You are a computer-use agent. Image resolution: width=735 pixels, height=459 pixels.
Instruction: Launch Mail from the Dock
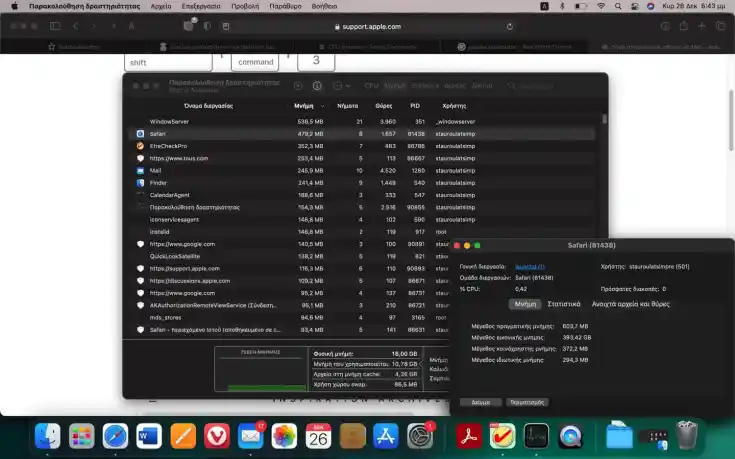pos(250,436)
